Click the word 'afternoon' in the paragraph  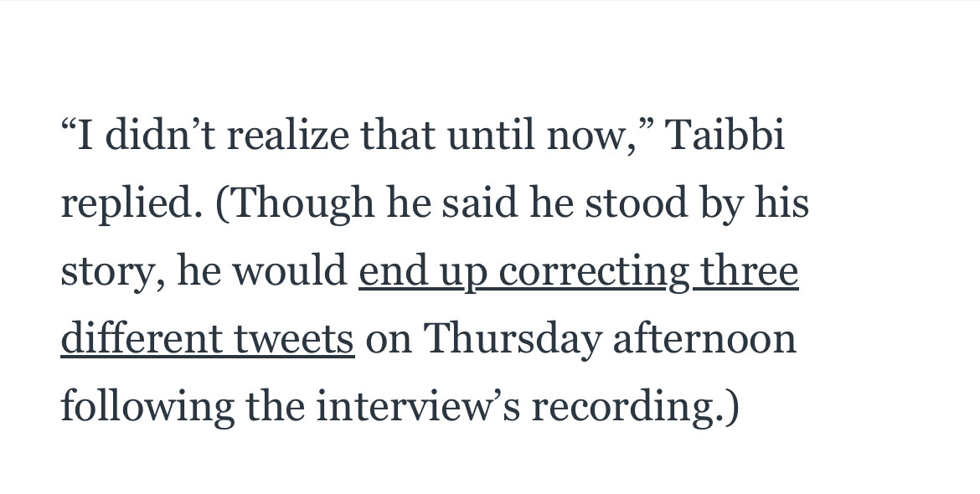704,339
